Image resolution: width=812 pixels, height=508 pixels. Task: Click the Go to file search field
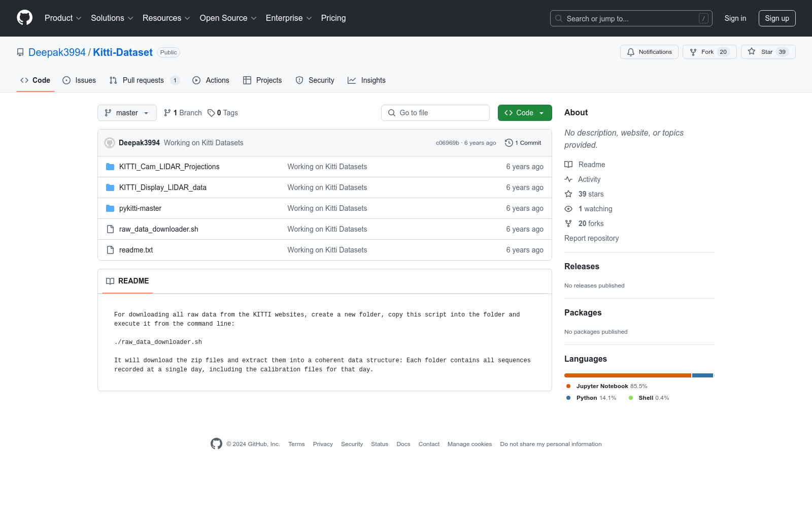point(435,113)
